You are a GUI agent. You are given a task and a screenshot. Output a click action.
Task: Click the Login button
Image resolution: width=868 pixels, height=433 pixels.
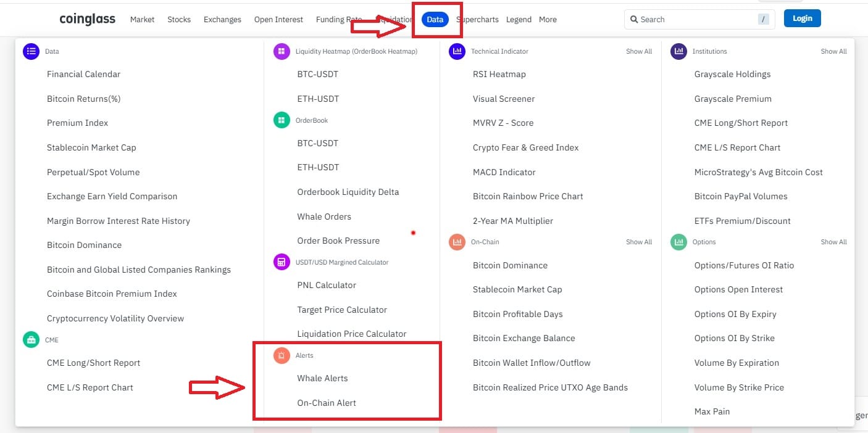803,19
